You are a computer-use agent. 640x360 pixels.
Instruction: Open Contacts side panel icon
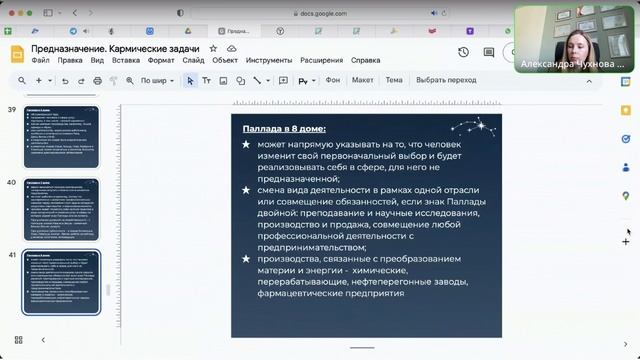point(625,167)
